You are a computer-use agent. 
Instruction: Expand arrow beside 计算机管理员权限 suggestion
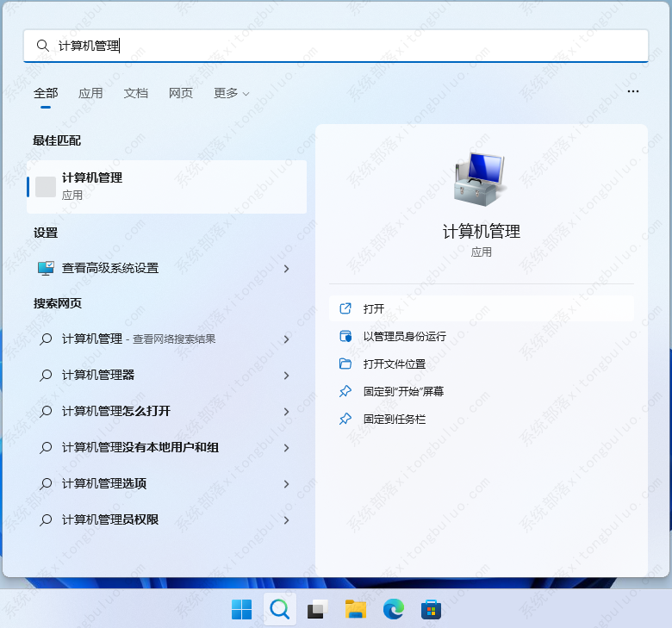click(287, 520)
